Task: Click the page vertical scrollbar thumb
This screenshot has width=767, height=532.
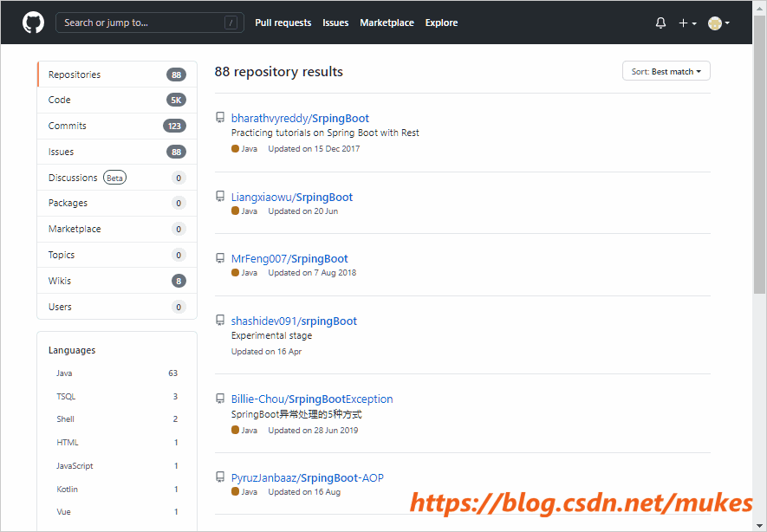Action: [760, 154]
